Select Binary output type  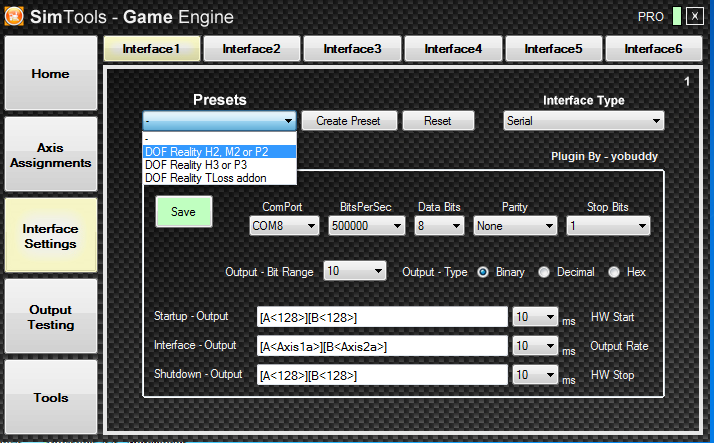click(483, 272)
